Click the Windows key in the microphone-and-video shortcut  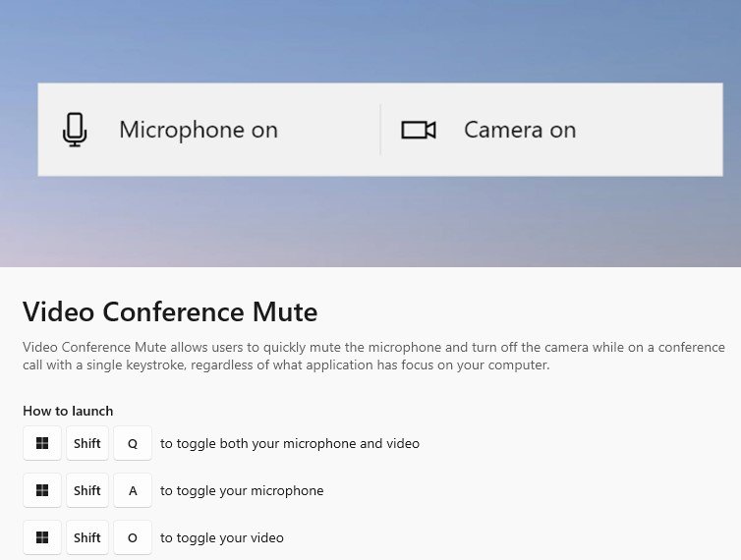(x=42, y=443)
